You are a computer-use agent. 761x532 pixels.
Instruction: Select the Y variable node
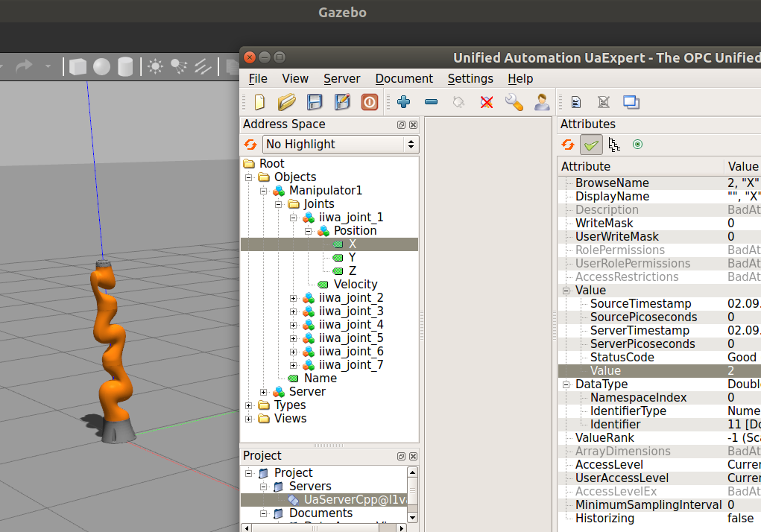tap(352, 258)
